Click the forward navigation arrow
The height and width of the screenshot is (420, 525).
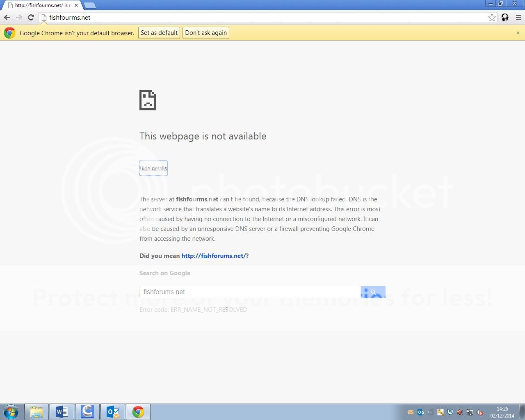(19, 17)
